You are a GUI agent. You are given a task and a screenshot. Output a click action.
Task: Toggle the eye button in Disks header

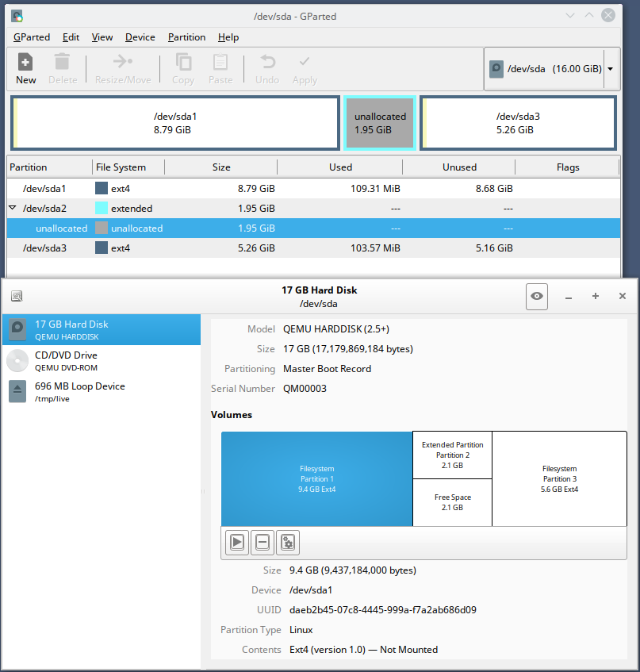point(537,296)
